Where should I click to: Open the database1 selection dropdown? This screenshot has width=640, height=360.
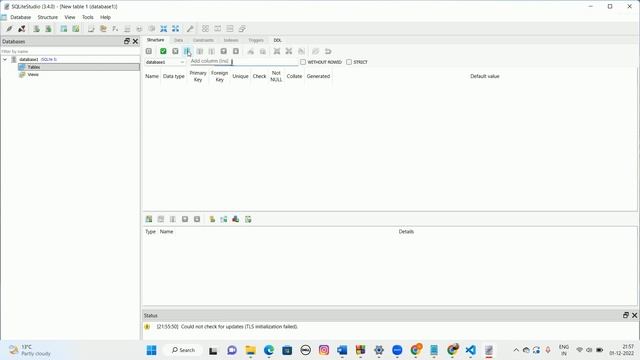165,62
